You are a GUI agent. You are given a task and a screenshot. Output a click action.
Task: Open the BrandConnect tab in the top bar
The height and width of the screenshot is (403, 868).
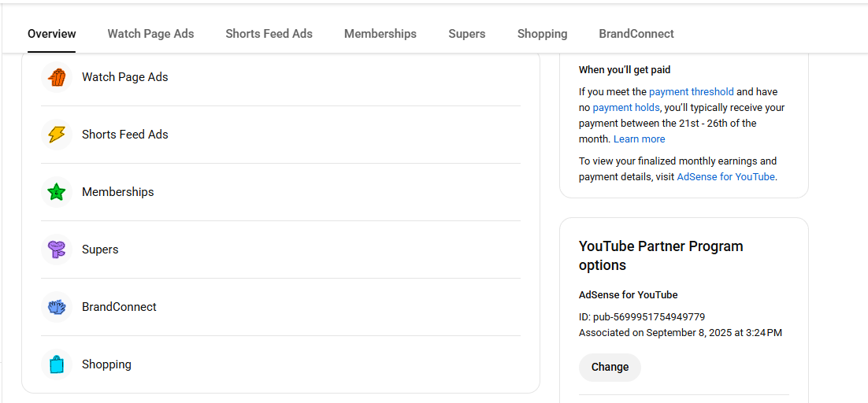click(x=636, y=34)
